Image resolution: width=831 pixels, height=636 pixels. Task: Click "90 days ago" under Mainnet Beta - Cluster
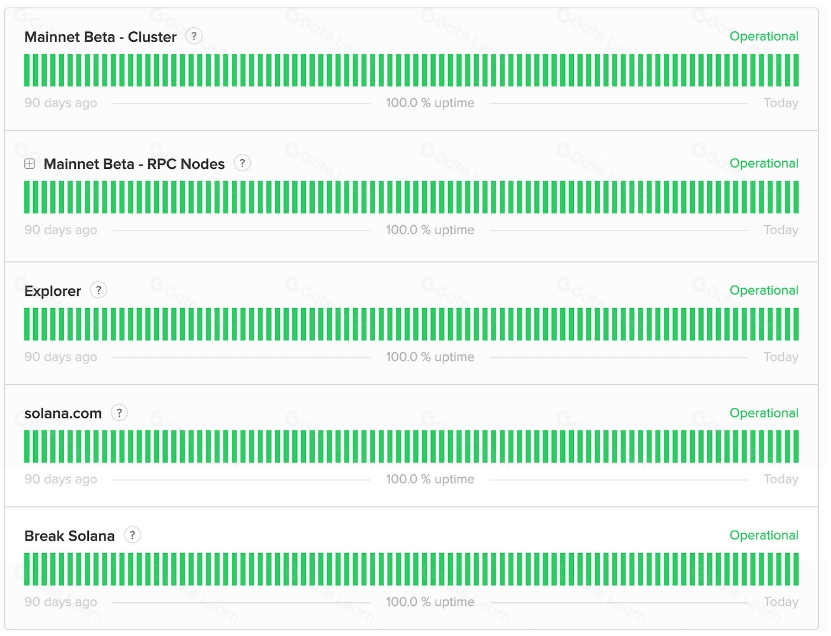[x=60, y=103]
